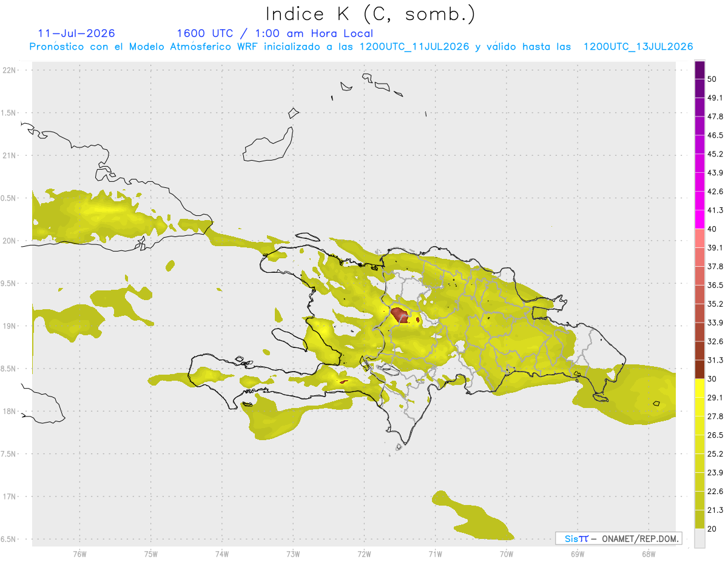
Task: Click the "71W" longitude label
Action: 435,554
